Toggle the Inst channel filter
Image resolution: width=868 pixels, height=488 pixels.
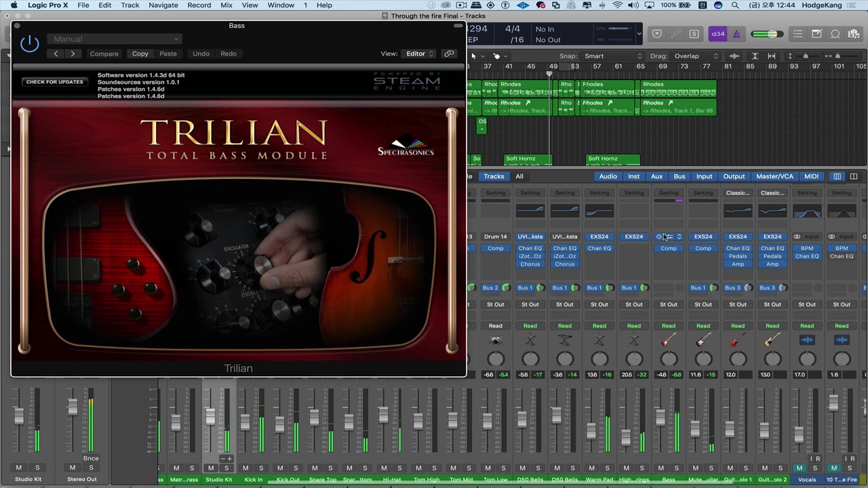pos(633,176)
